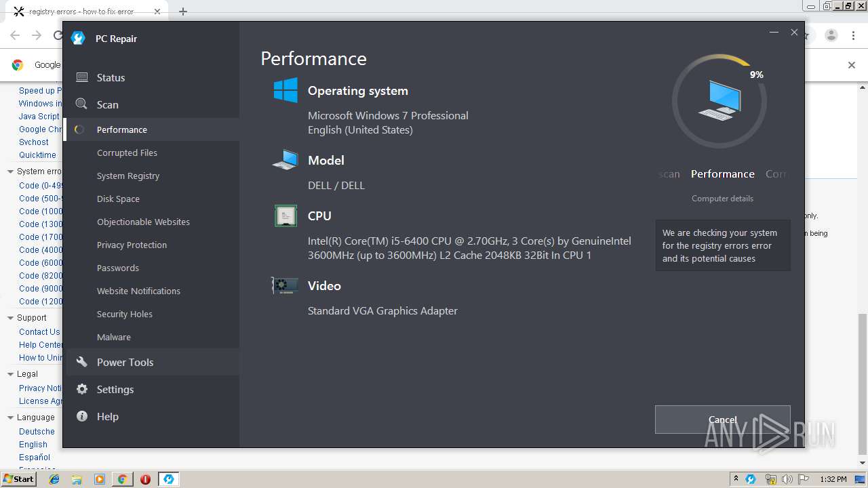This screenshot has height=488, width=868.
Task: Minimize the PC Repair window
Action: (774, 32)
